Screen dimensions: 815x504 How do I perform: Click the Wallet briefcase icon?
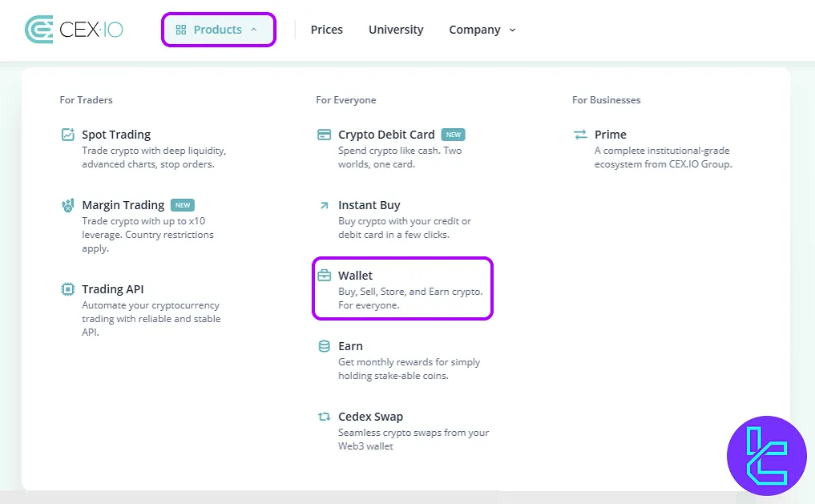[x=324, y=276]
